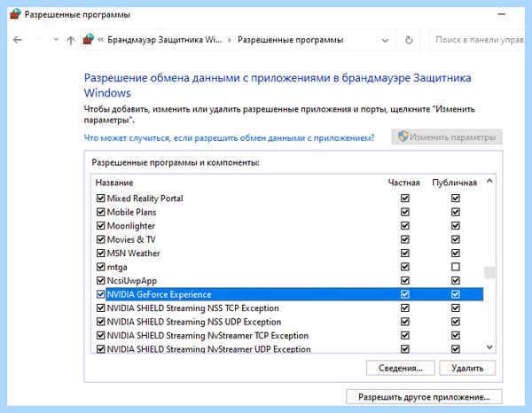
Task: Toggle Mixed Reality Portal public checkbox
Action: pyautogui.click(x=456, y=198)
